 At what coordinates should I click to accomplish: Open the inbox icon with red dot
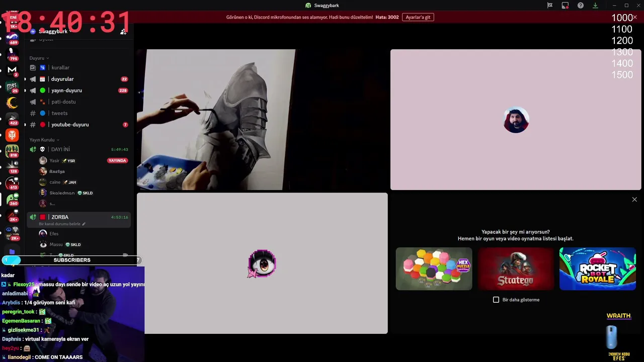(565, 6)
